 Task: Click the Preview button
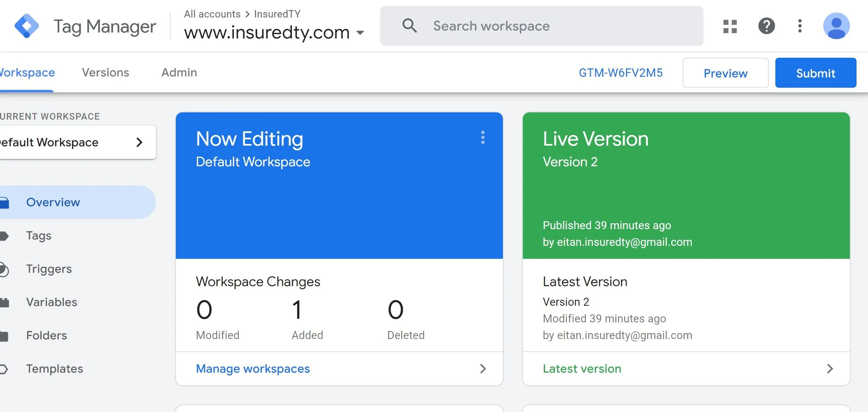pyautogui.click(x=725, y=73)
